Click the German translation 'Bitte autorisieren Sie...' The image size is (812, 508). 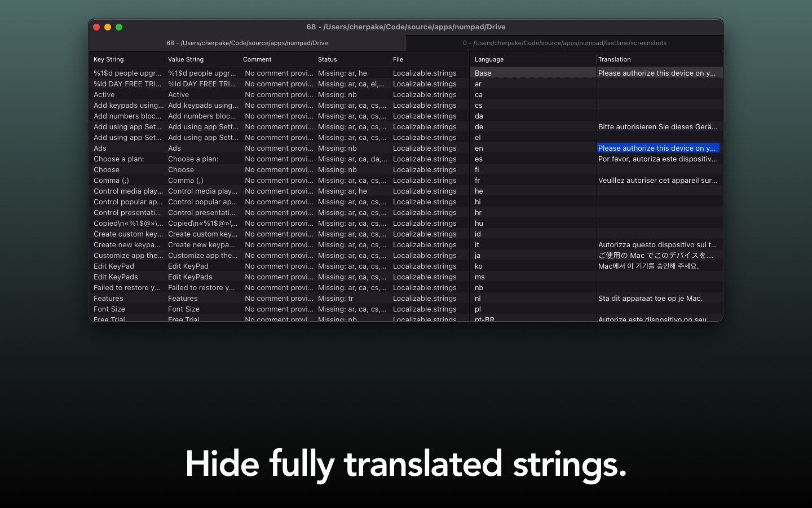(657, 126)
